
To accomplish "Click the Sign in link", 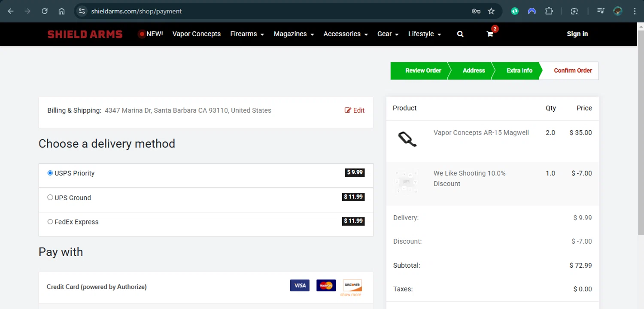I will click(x=577, y=34).
